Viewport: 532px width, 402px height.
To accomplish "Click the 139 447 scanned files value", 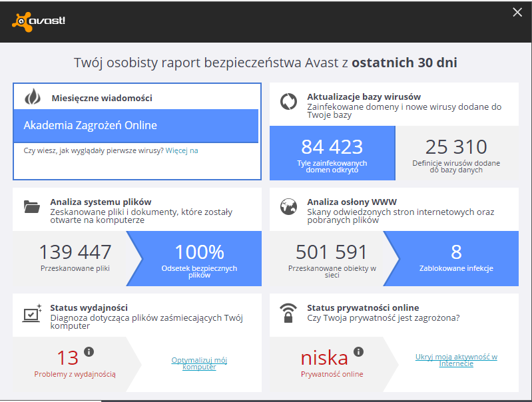I will [75, 252].
